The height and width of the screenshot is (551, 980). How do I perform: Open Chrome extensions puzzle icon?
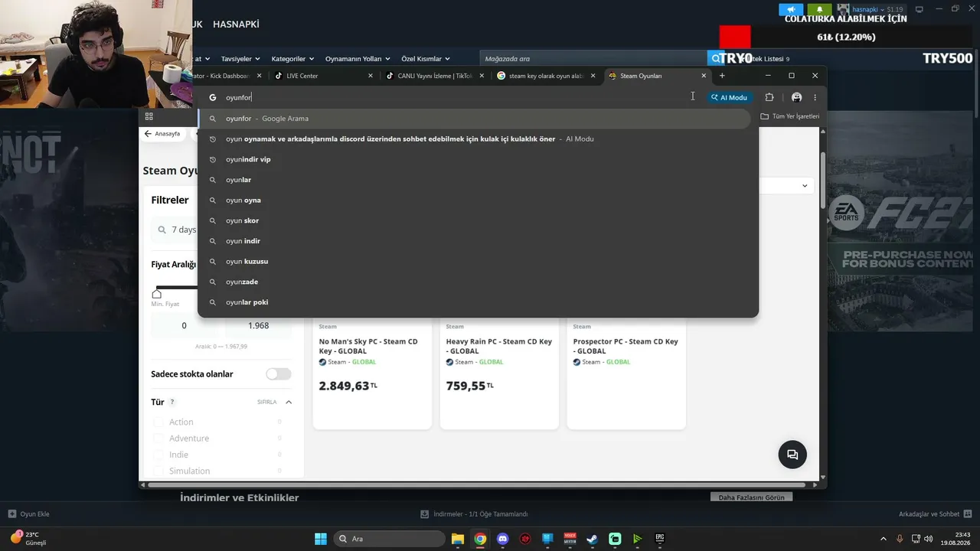click(769, 97)
